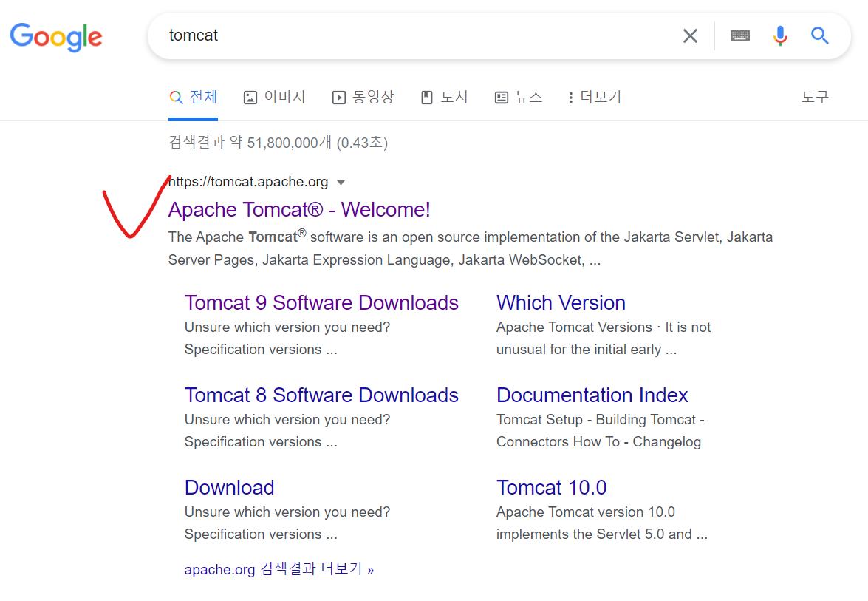
Task: Click snippet 'Apache Tomcat Versions · It is not'
Action: (604, 327)
